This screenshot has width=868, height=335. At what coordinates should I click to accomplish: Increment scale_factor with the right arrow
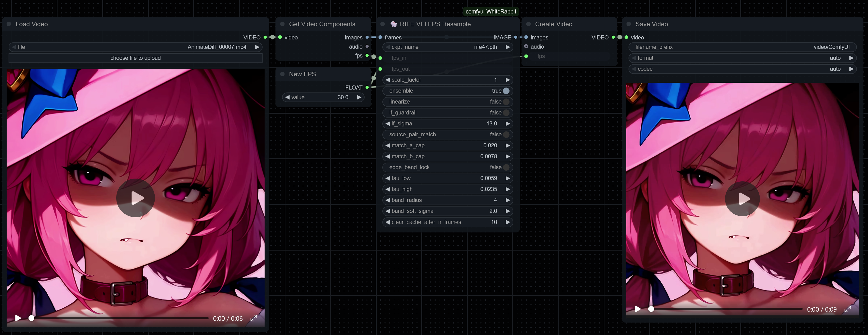coord(508,80)
